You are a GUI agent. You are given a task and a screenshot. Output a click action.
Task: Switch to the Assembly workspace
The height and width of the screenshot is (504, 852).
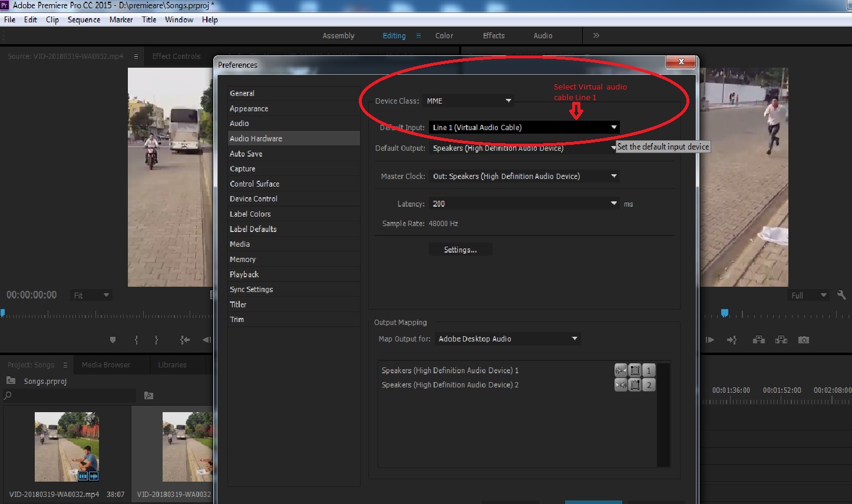pos(338,35)
